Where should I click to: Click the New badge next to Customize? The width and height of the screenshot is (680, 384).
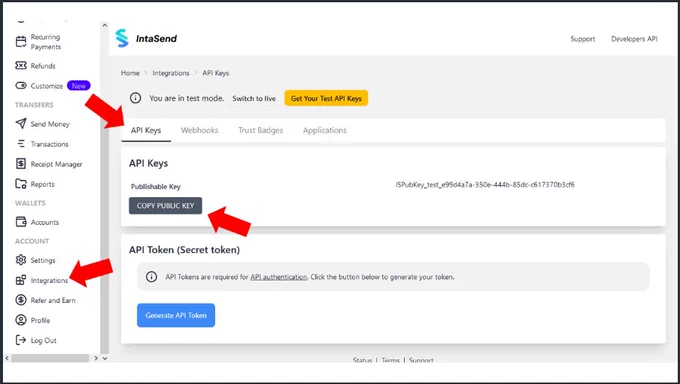[x=78, y=85]
